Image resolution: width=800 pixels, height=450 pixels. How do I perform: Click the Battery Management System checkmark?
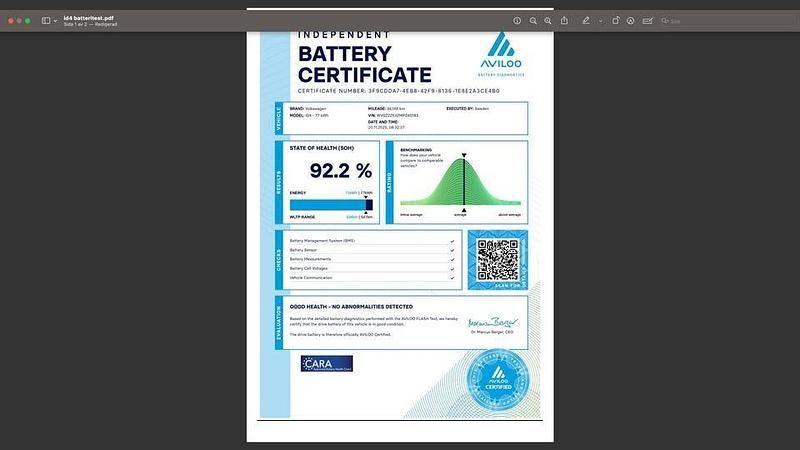coord(452,241)
